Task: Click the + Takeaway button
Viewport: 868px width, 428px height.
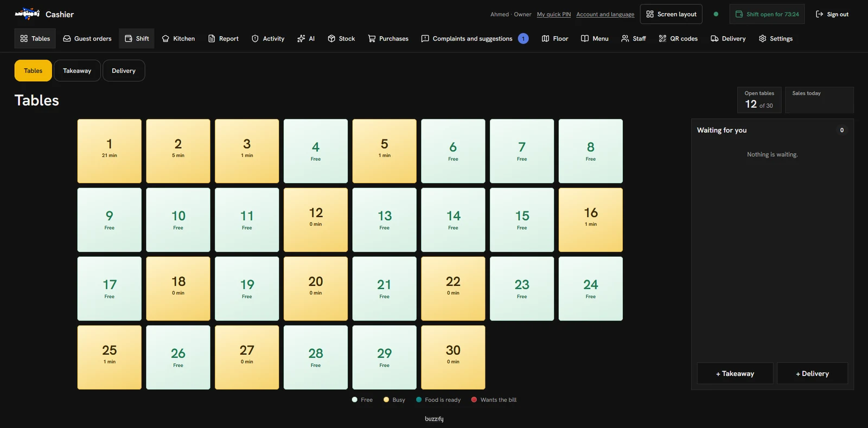Action: click(x=735, y=373)
